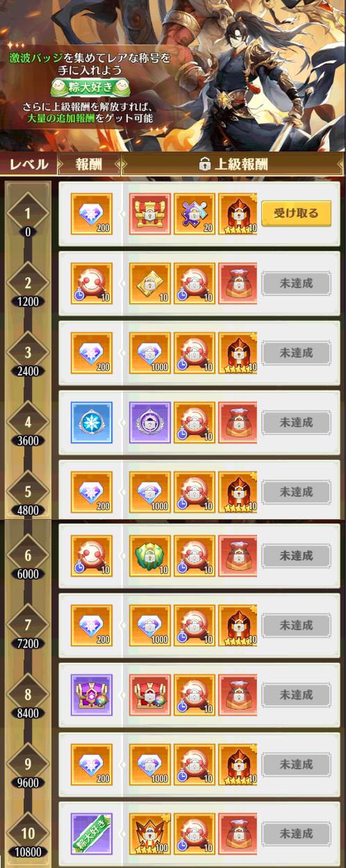Tap level 4 locked purple medal icon
The image size is (346, 868).
150,422
